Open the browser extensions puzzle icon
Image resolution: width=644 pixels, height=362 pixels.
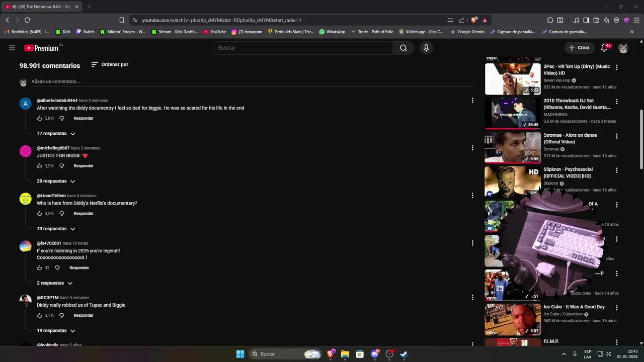point(550,20)
